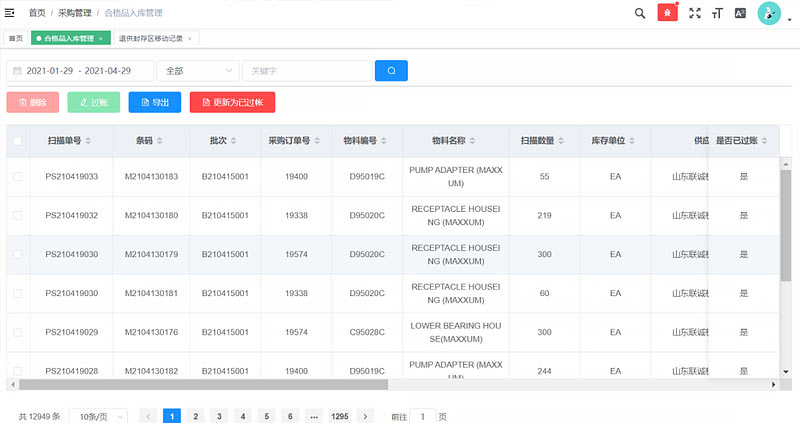The width and height of the screenshot is (800, 423).
Task: Open the font size settings icon
Action: tap(717, 13)
